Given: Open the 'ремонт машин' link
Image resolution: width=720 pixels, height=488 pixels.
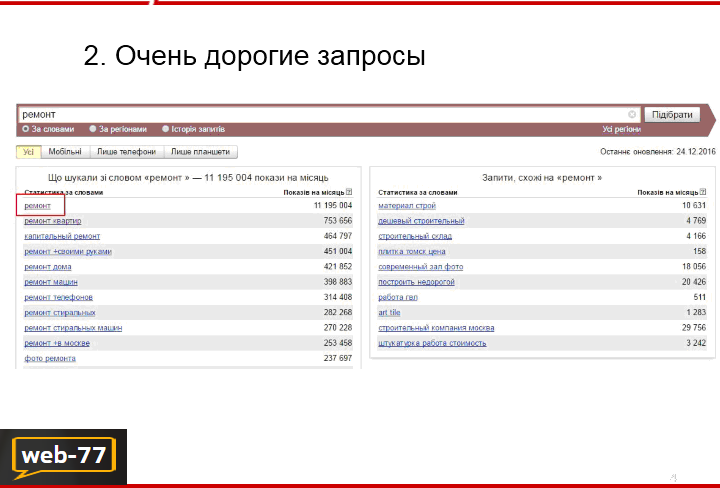Looking at the screenshot, I should [51, 282].
